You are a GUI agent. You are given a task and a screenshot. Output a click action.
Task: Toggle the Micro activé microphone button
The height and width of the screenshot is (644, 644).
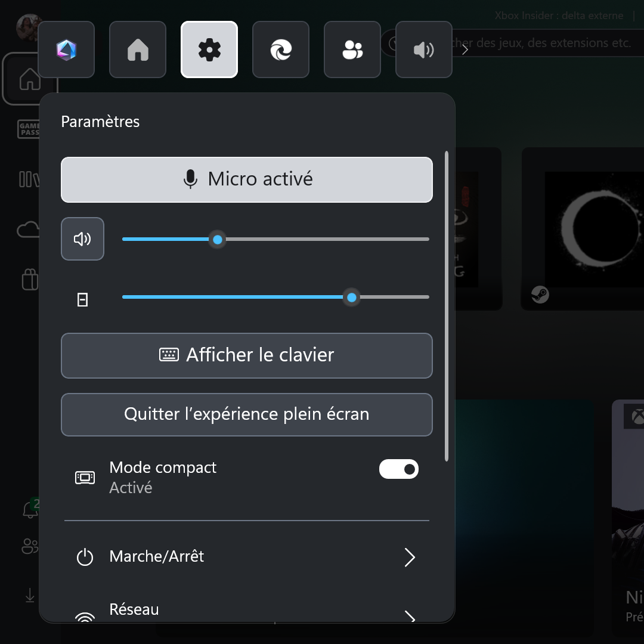coord(246,179)
